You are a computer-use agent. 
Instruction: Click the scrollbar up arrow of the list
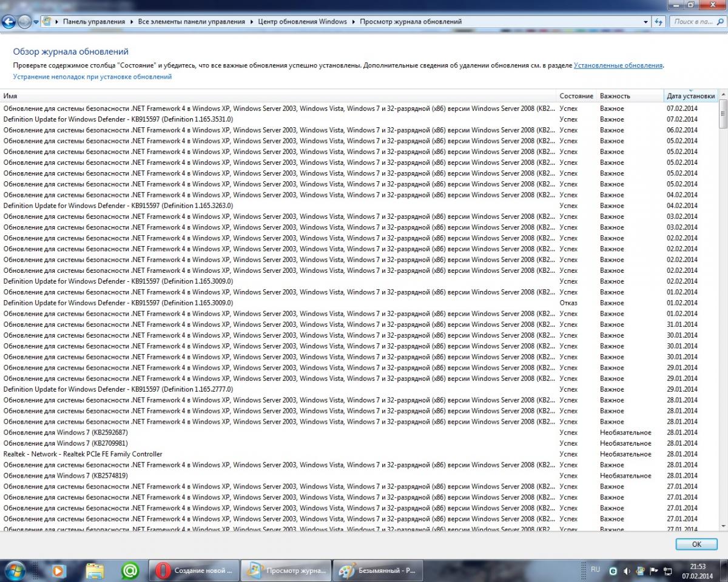tap(723, 95)
